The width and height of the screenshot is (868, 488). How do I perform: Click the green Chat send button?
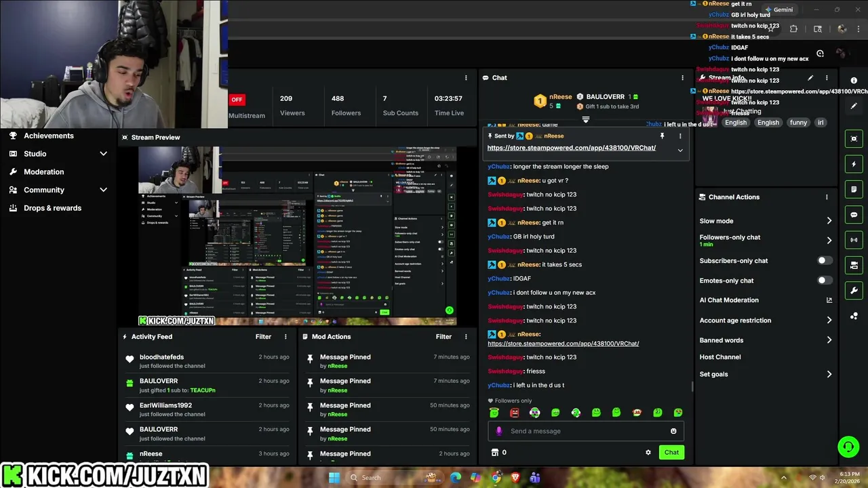click(671, 453)
